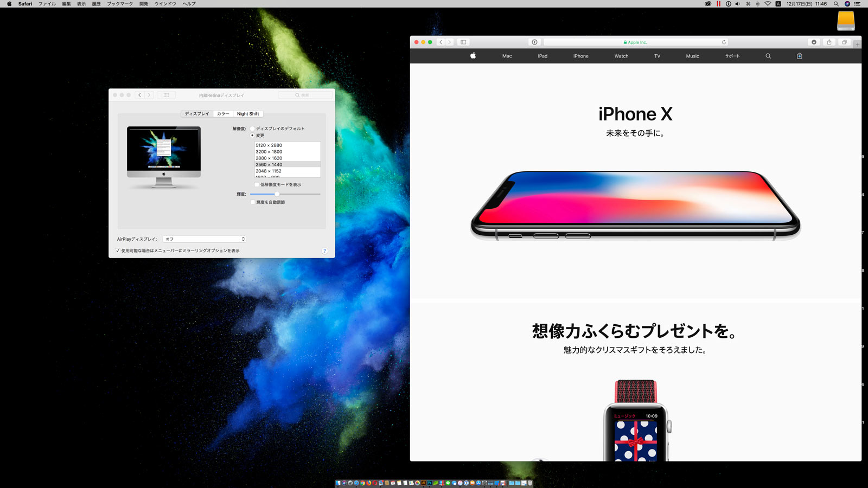Open the Apple menu in menu bar
This screenshot has height=488, width=868.
9,4
